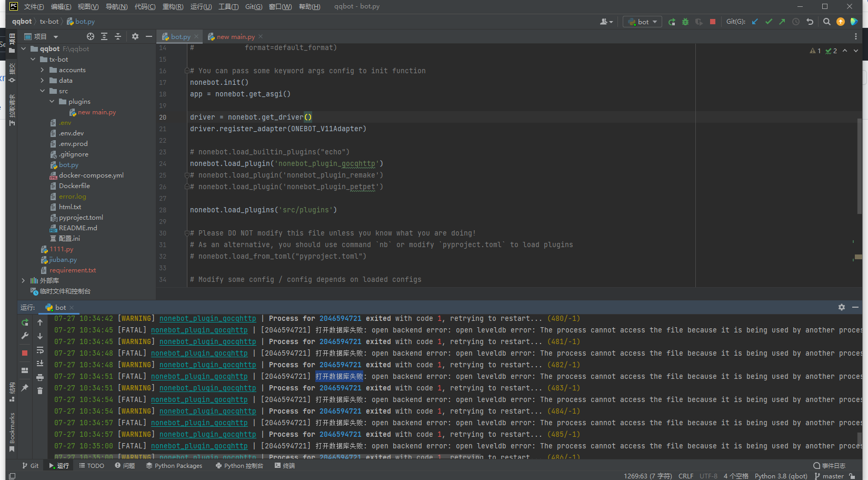Stop the process in the run panel
This screenshot has width=868, height=480.
pyautogui.click(x=25, y=353)
